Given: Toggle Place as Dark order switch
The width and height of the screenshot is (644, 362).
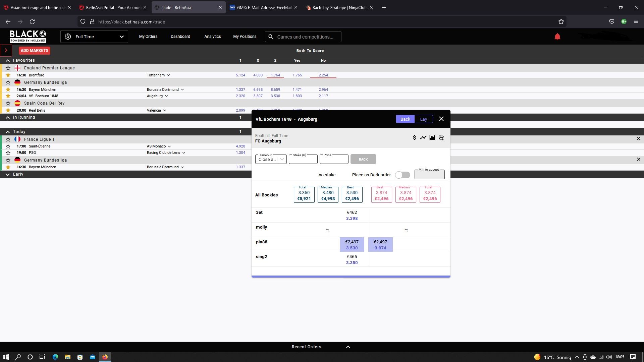Looking at the screenshot, I should [x=402, y=175].
